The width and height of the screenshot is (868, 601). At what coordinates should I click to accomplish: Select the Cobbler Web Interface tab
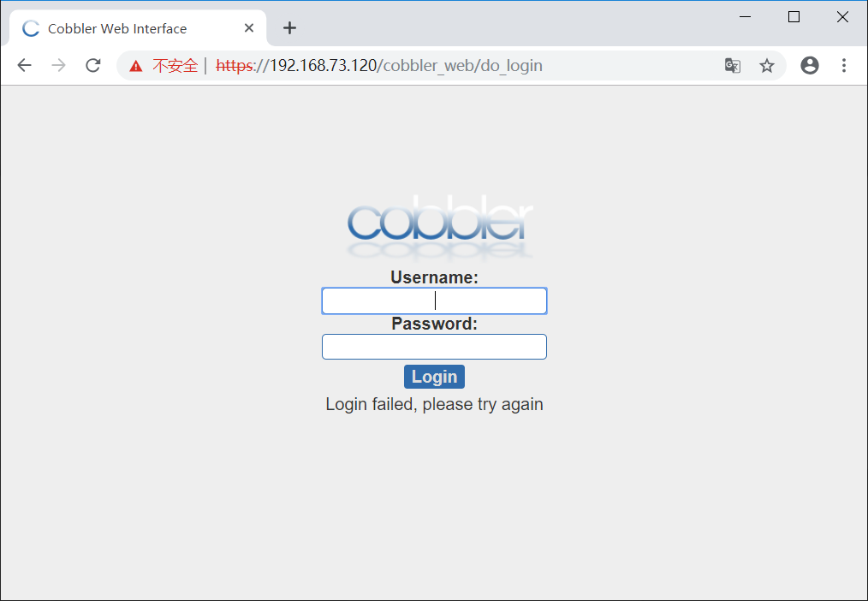pyautogui.click(x=138, y=28)
